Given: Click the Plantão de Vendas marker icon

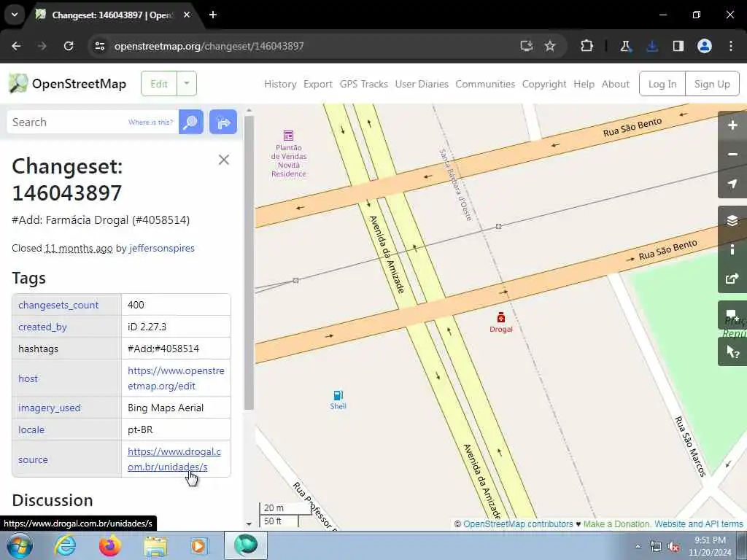Looking at the screenshot, I should [288, 135].
